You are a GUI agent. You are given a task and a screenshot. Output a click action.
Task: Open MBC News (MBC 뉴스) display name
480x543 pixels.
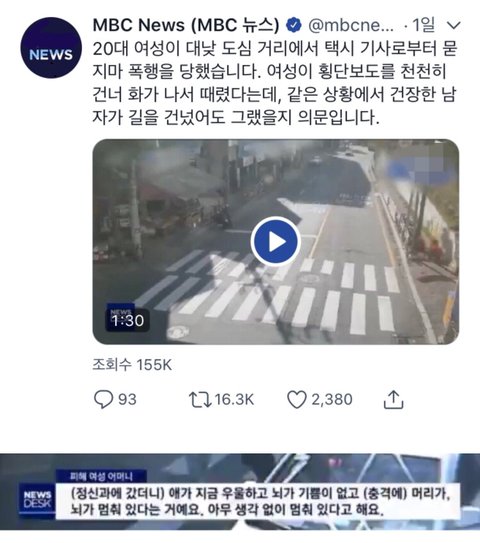[x=186, y=25]
